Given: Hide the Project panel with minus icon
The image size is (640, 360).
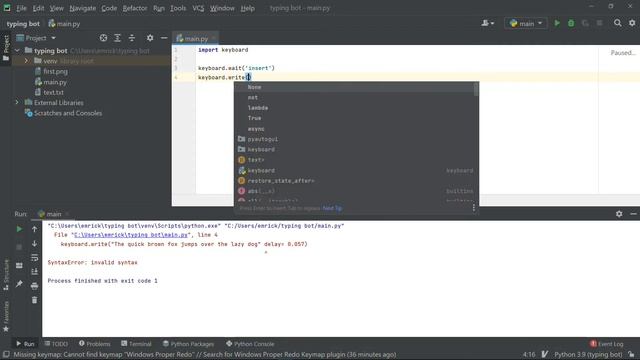Looking at the screenshot, I should pos(164,38).
